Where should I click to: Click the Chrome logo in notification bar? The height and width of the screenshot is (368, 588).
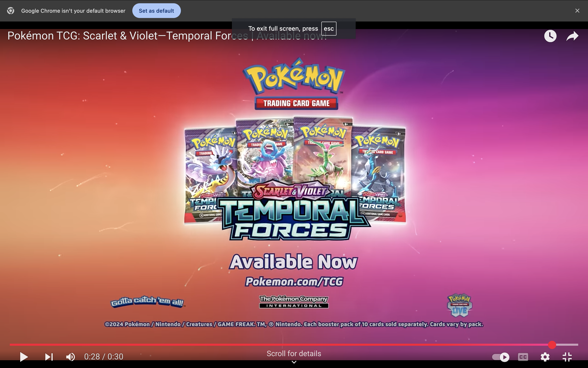10,11
